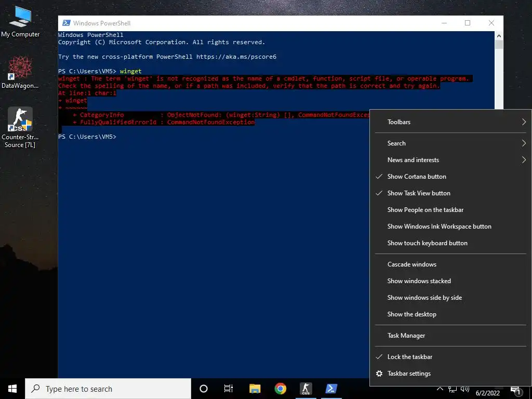Show hidden system tray icons
This screenshot has width=532, height=399.
tap(440, 389)
